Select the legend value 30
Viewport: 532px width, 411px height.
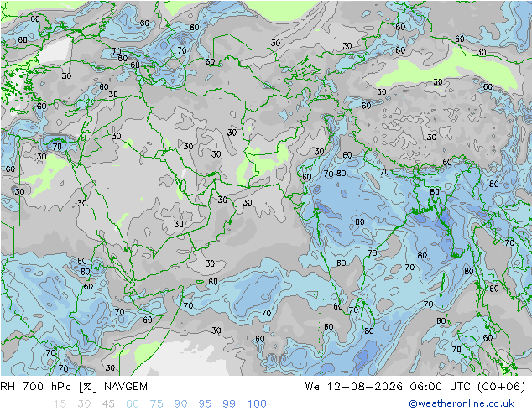tap(84, 404)
